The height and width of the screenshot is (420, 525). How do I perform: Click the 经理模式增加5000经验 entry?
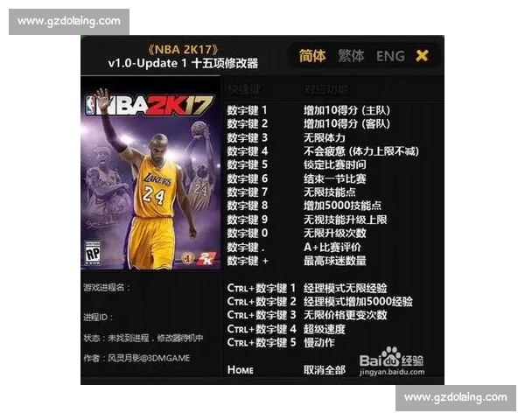click(x=358, y=301)
